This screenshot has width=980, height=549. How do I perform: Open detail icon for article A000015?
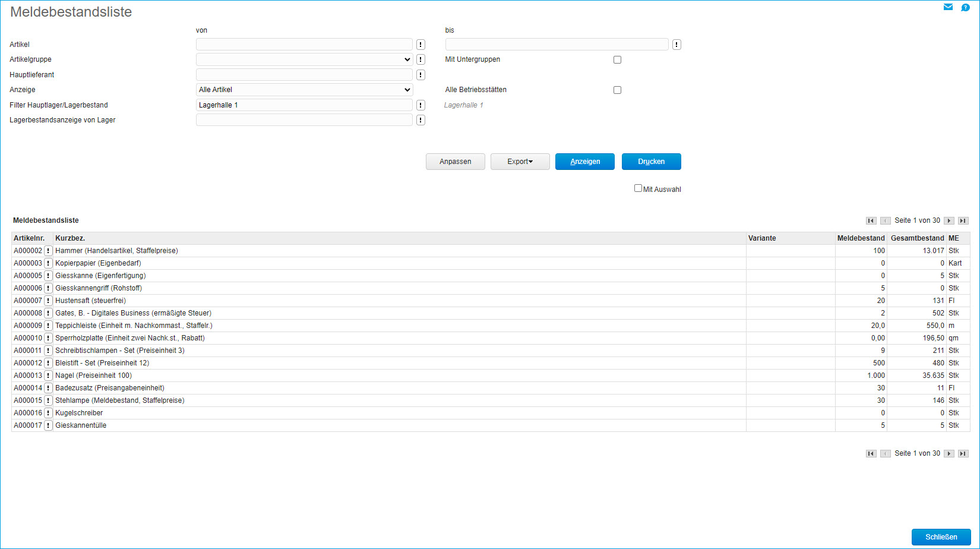pyautogui.click(x=49, y=400)
